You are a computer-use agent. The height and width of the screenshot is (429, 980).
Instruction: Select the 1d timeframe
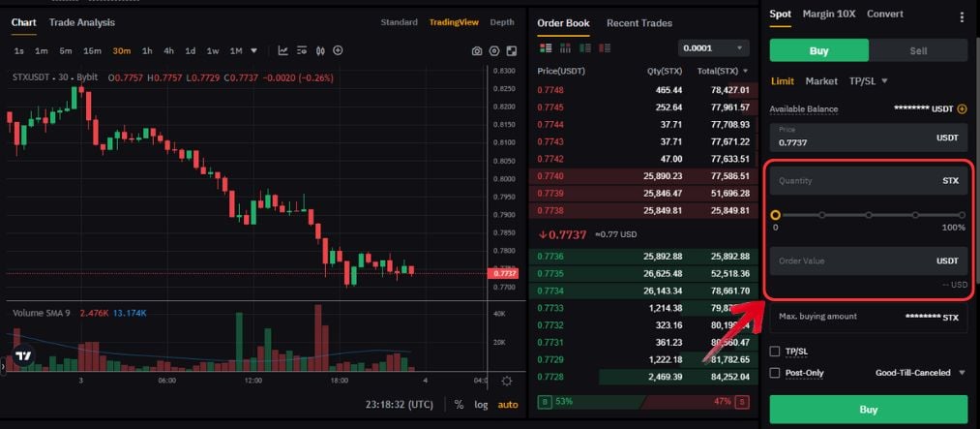point(191,50)
